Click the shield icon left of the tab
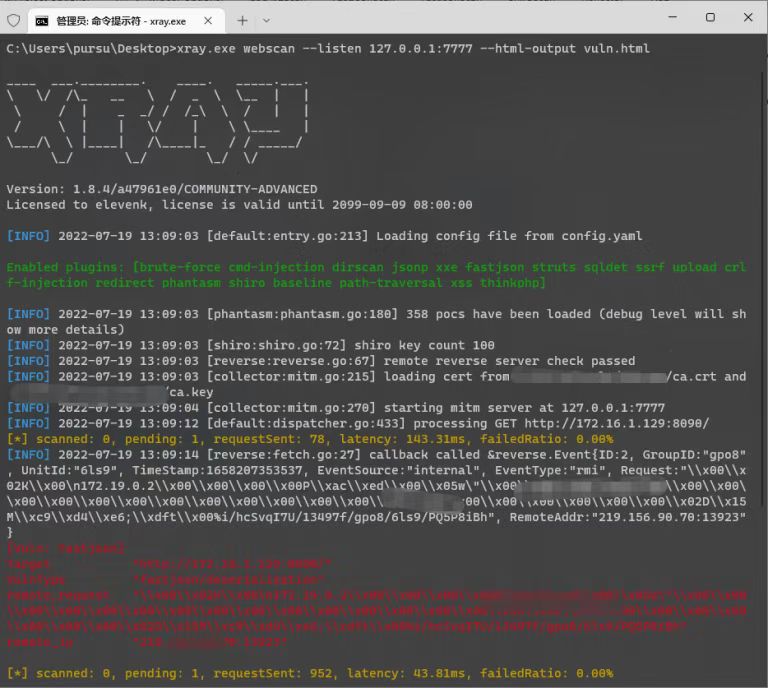The image size is (768, 688). coord(14,21)
